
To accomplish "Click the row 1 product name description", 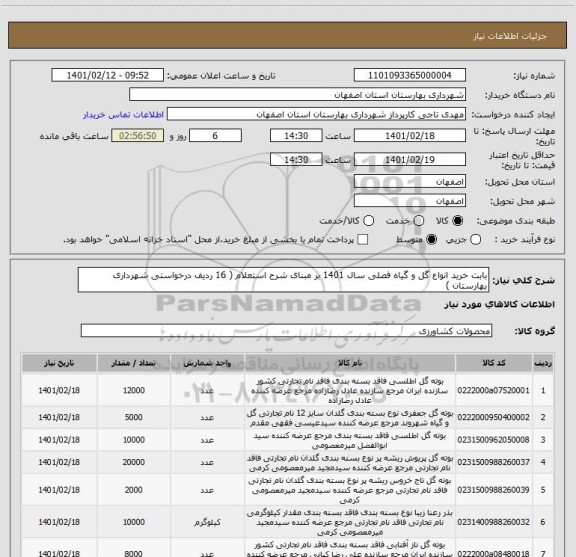I will 350,390.
